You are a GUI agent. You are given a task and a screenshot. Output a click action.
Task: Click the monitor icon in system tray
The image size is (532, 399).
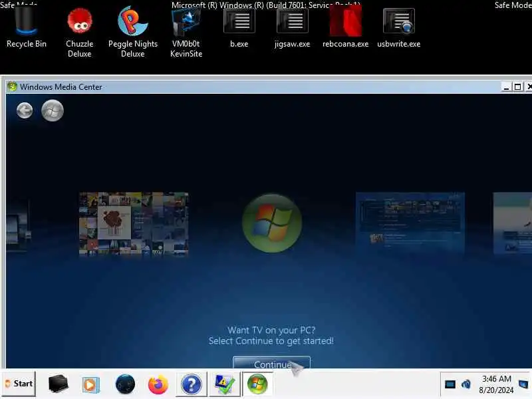[450, 384]
